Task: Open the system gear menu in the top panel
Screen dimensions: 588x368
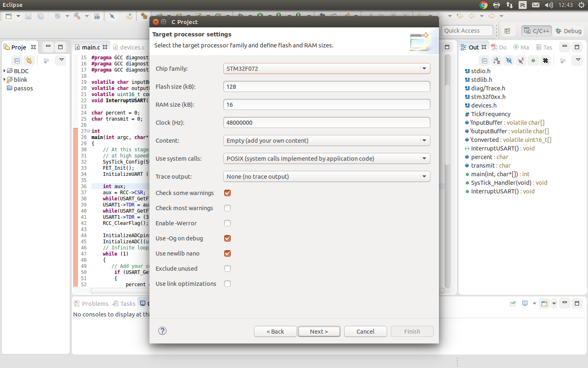Action: pos(581,5)
